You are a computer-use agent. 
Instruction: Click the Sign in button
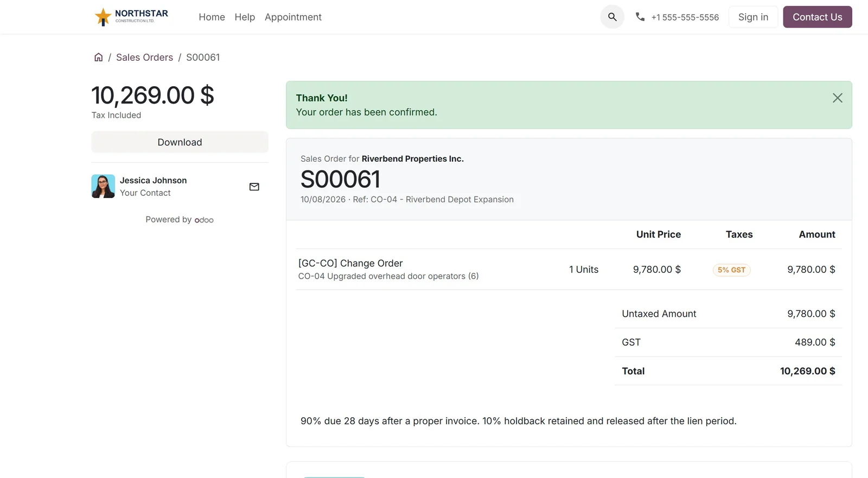point(753,17)
